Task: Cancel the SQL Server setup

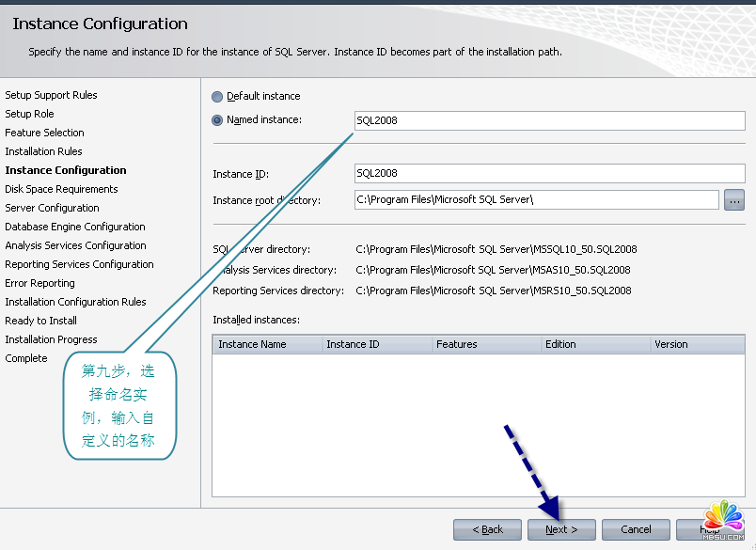Action: (x=636, y=529)
